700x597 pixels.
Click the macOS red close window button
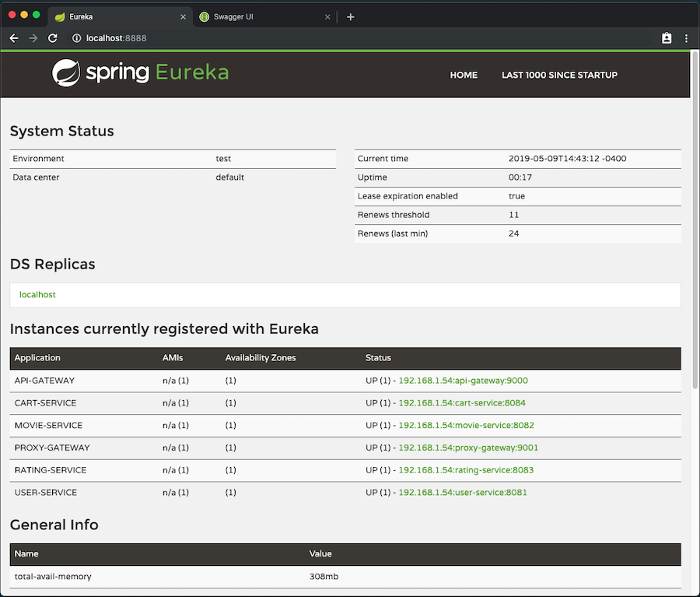tap(12, 15)
